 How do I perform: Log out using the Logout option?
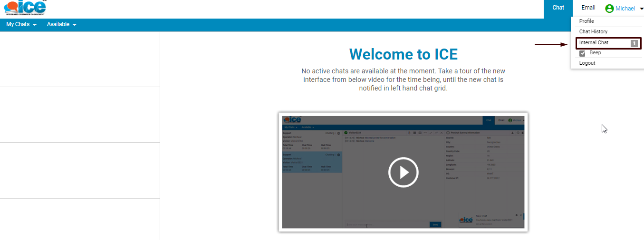587,63
